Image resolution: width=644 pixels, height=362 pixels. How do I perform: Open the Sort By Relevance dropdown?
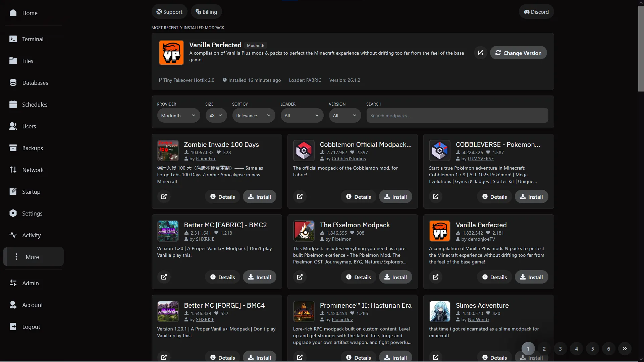coord(254,115)
